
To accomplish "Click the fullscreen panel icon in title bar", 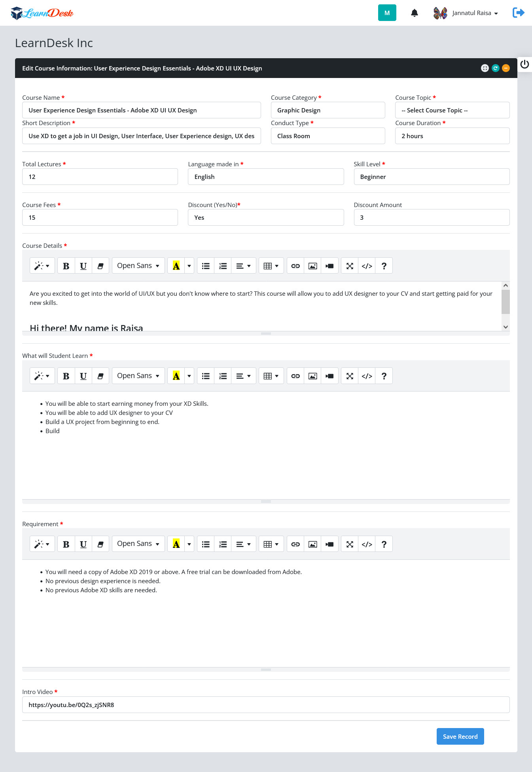I will pyautogui.click(x=485, y=68).
